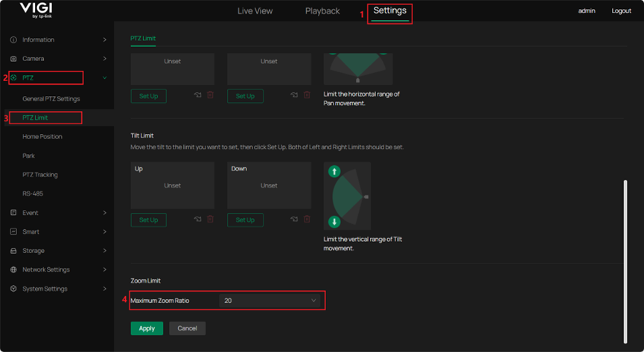Click the PTZ target icon in sidebar

coord(13,77)
